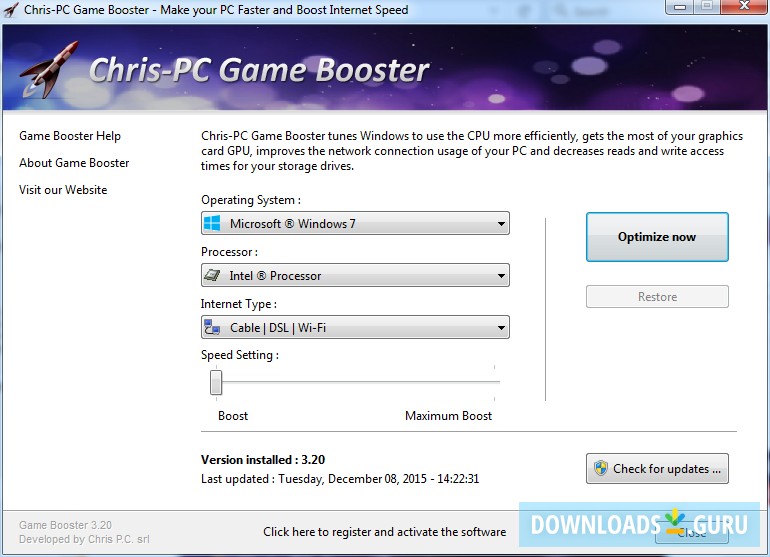Open the Operating System dropdown arrow
The width and height of the screenshot is (770, 557).
click(x=501, y=223)
